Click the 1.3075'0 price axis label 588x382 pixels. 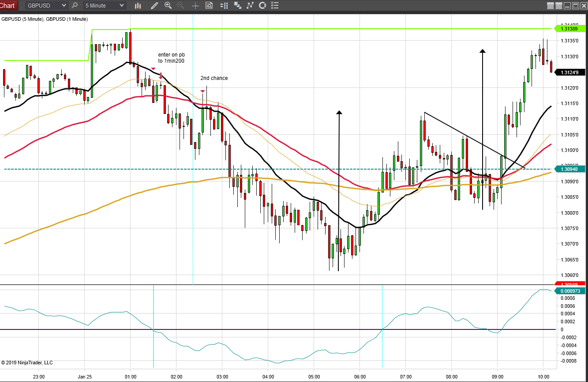point(569,228)
